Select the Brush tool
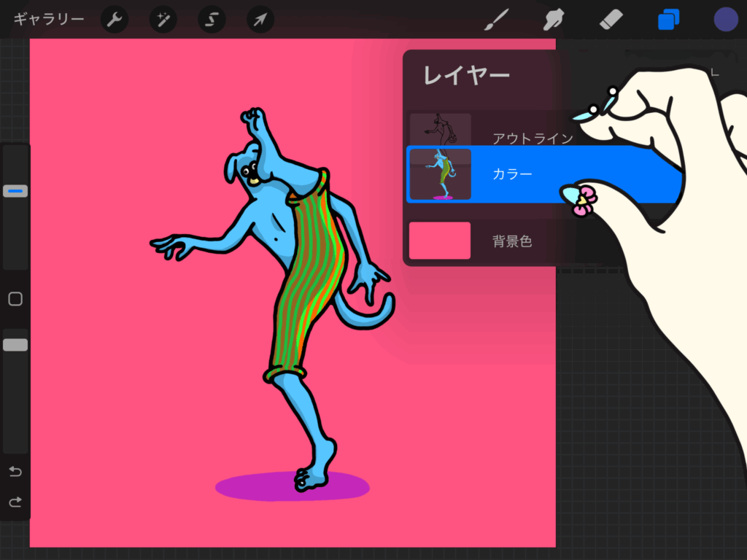The height and width of the screenshot is (560, 747). point(496,20)
